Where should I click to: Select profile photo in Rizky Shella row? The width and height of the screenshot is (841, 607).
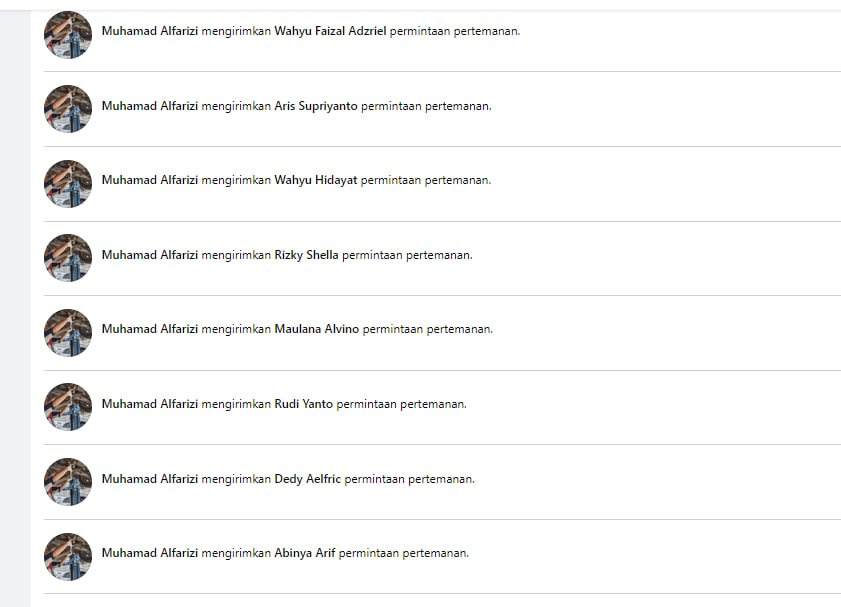68,258
